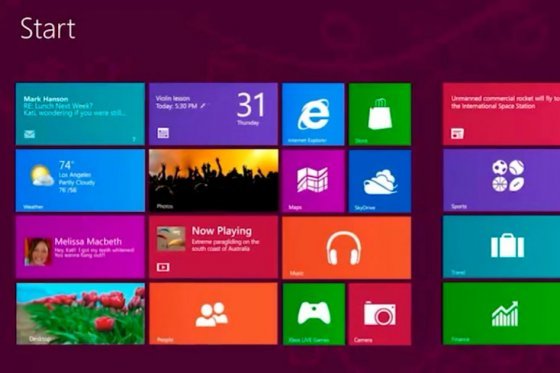Open the Xbox LIVE Games tile

(x=314, y=314)
